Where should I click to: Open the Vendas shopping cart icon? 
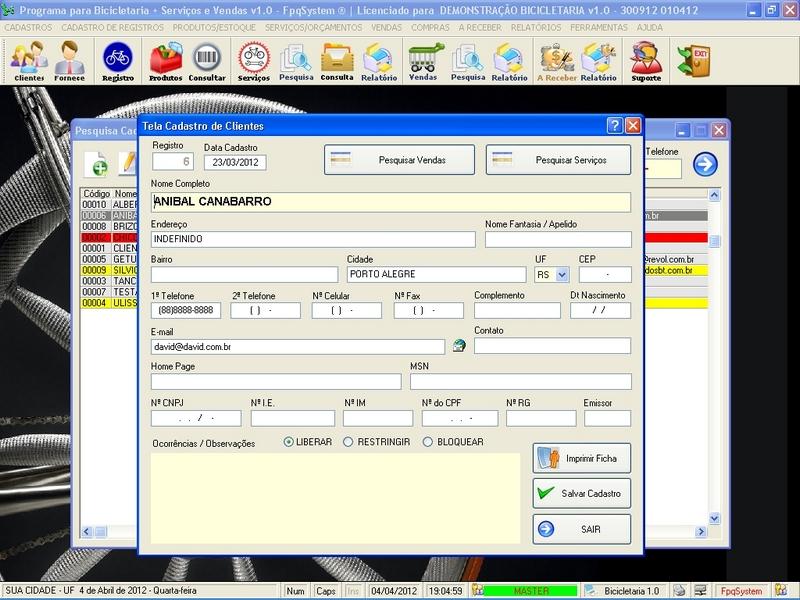423,61
